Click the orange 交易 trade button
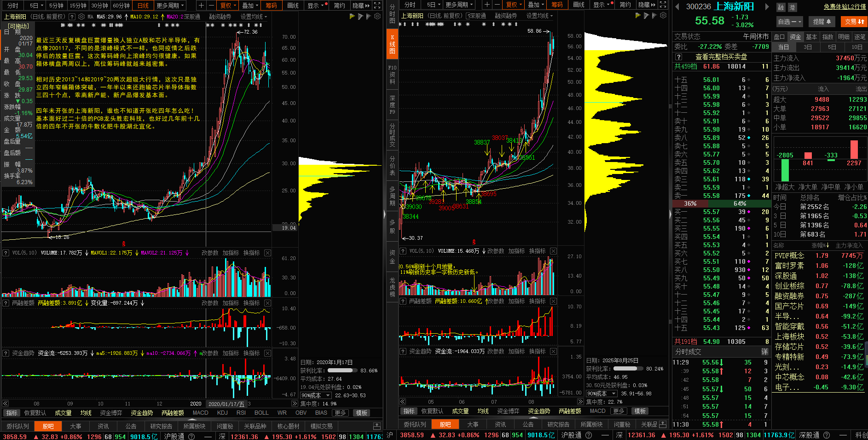 coord(854,22)
